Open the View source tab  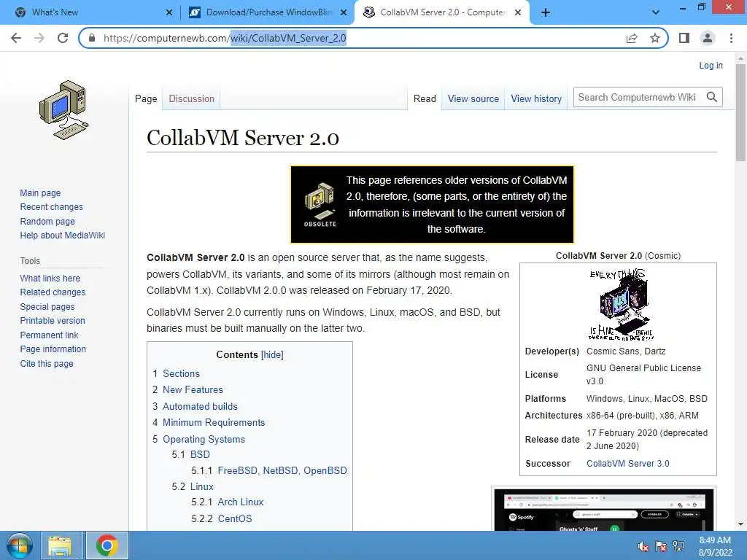coord(473,98)
